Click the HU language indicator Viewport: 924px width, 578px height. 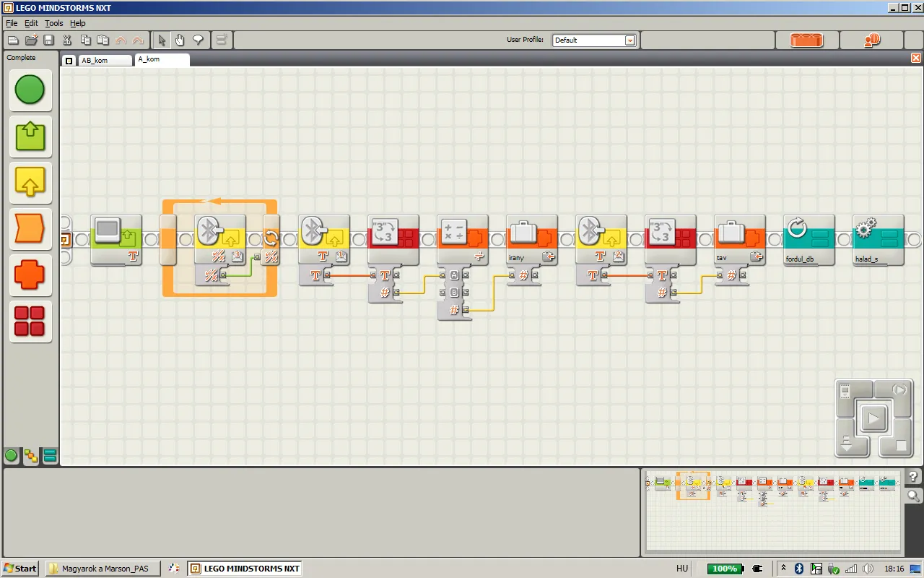tap(682, 569)
